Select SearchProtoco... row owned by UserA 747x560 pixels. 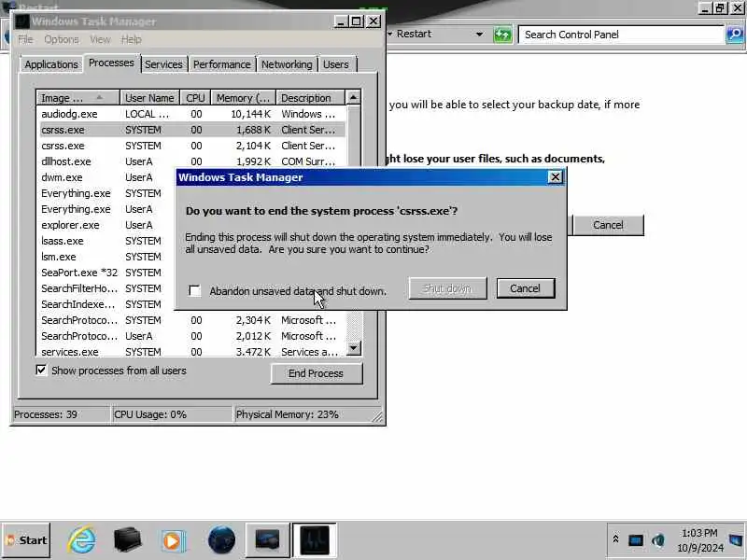tap(190, 336)
